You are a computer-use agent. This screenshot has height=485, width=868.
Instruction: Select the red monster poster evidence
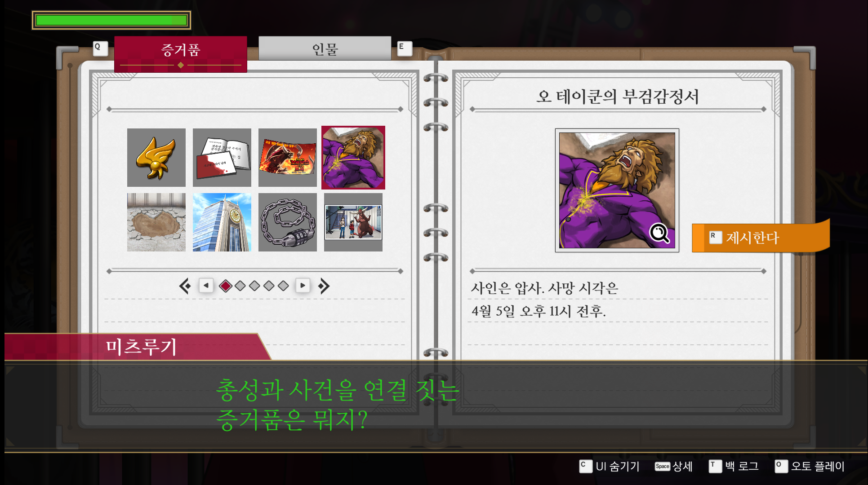(x=287, y=158)
